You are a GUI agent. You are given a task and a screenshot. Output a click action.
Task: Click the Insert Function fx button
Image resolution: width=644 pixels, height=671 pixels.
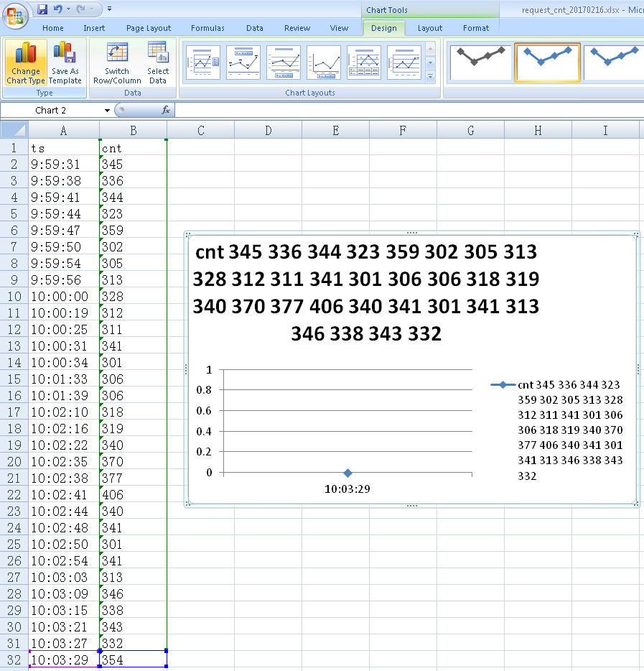166,111
